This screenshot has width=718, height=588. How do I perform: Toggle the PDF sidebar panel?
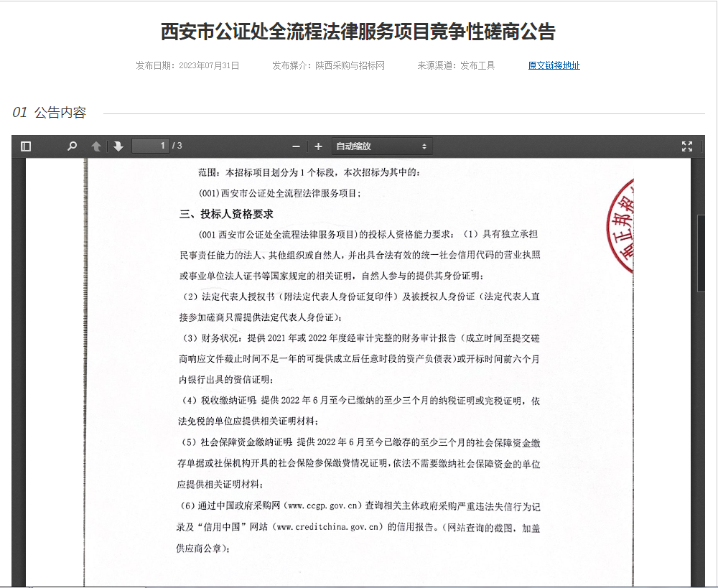coord(26,146)
